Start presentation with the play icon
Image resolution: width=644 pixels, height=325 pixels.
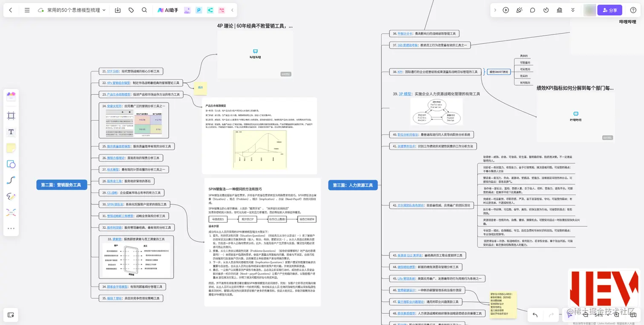(506, 10)
